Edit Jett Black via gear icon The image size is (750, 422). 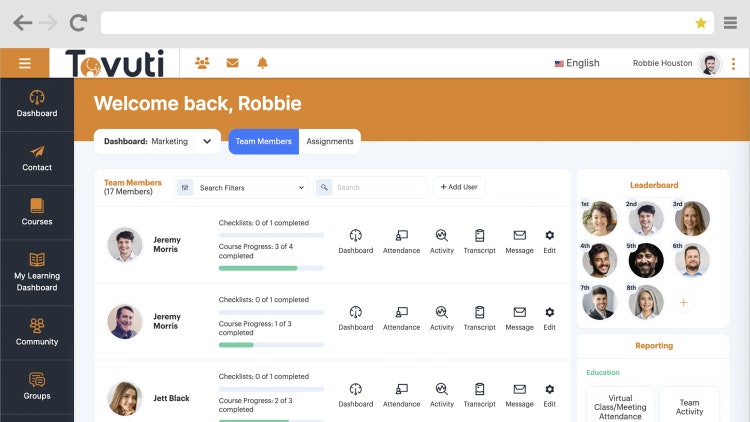click(550, 395)
